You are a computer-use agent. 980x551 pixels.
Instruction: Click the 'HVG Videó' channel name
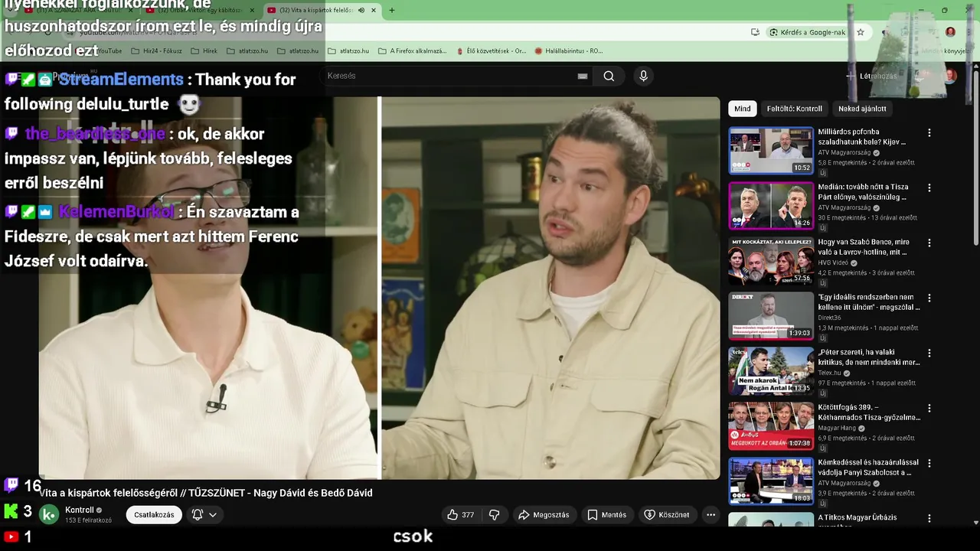(833, 262)
